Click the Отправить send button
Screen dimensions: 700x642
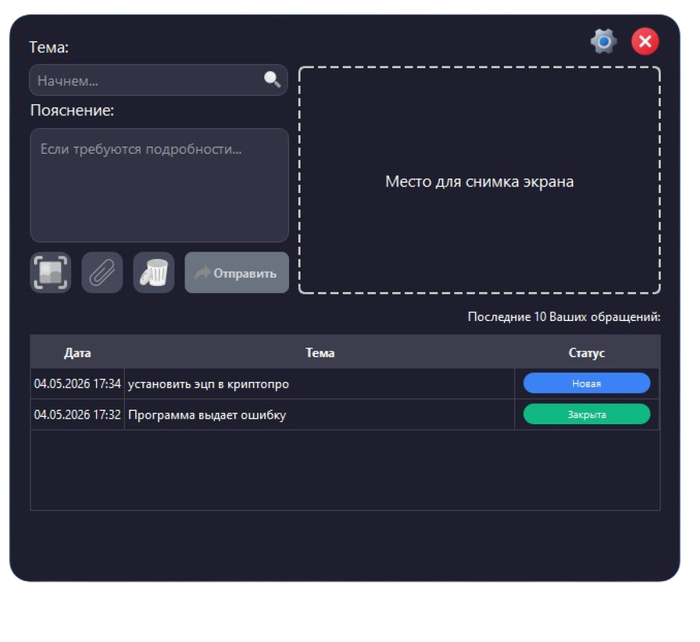click(x=237, y=273)
